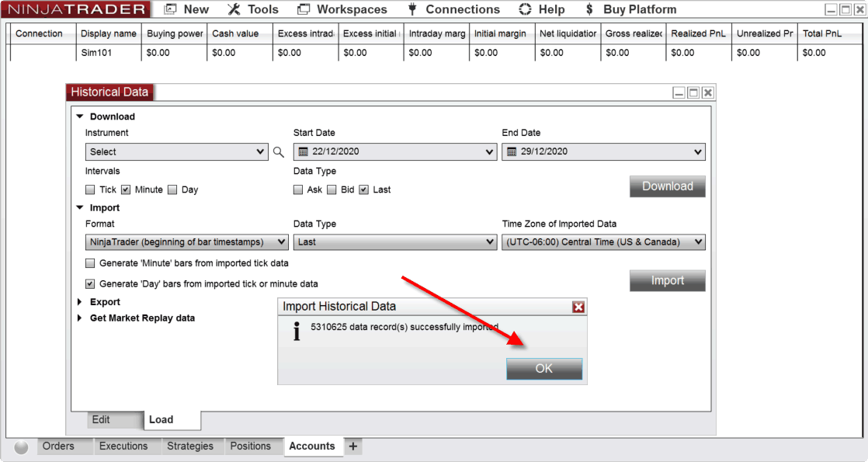Image resolution: width=868 pixels, height=462 pixels.
Task: Open the Instrument Select dropdown
Action: click(176, 151)
